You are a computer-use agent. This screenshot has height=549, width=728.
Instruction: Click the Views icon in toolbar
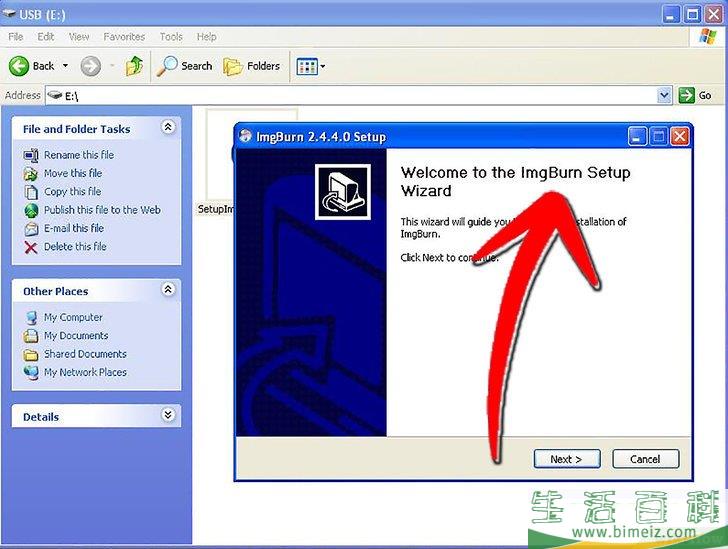(x=307, y=66)
